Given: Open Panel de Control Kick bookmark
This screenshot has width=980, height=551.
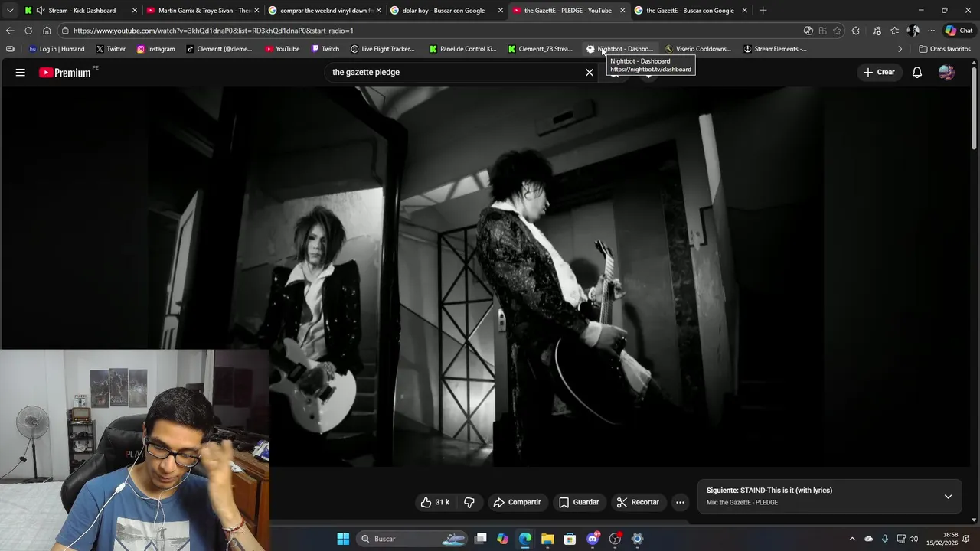Looking at the screenshot, I should [x=462, y=49].
